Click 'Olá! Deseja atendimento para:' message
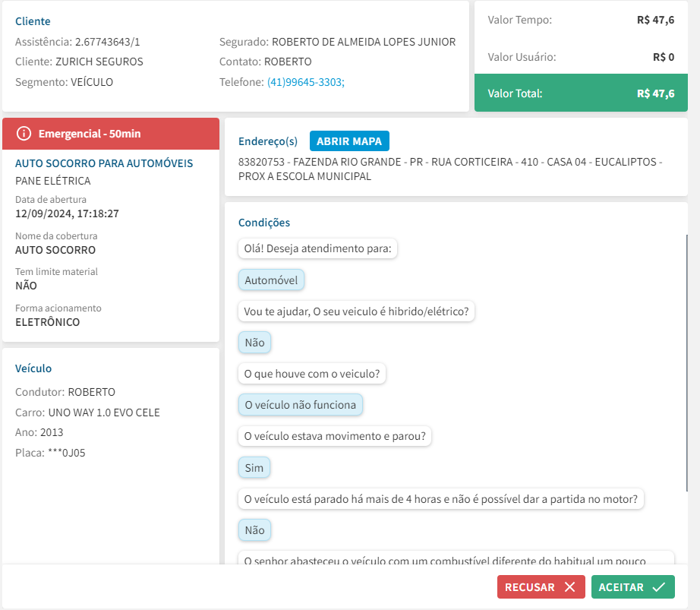The height and width of the screenshot is (610, 700). [317, 248]
